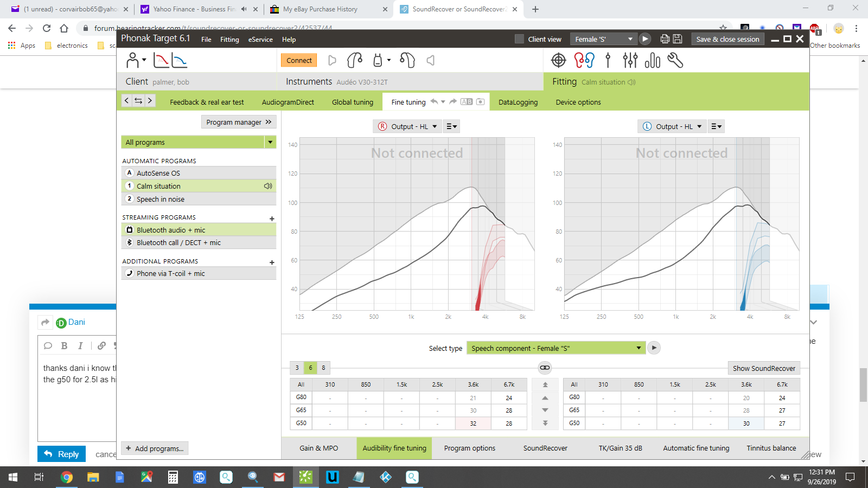868x488 pixels.
Task: Toggle the left-right link coupling button
Action: pyautogui.click(x=545, y=368)
